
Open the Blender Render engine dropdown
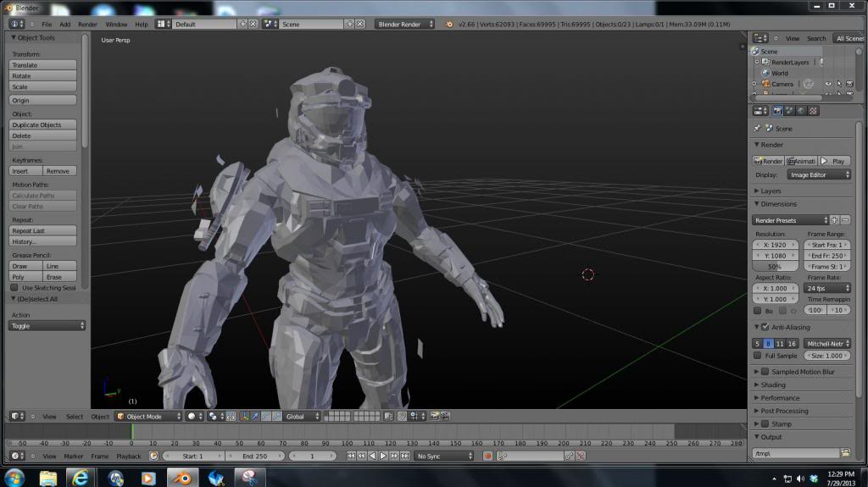(404, 25)
